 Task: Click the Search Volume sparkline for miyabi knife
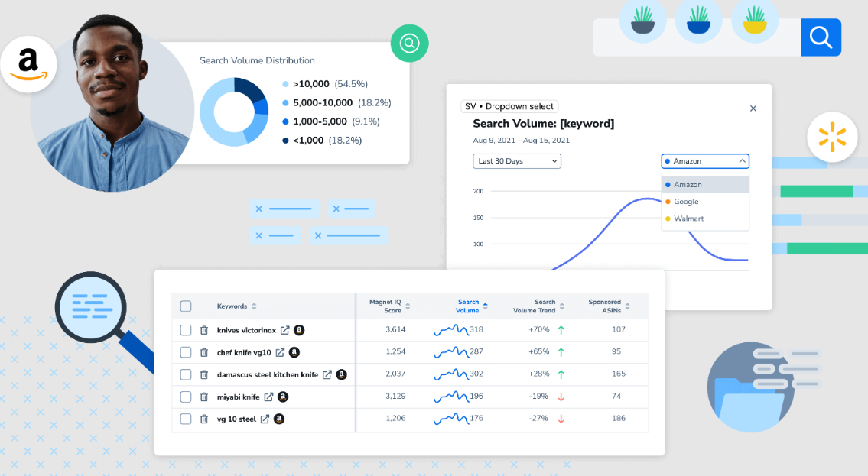pos(450,397)
